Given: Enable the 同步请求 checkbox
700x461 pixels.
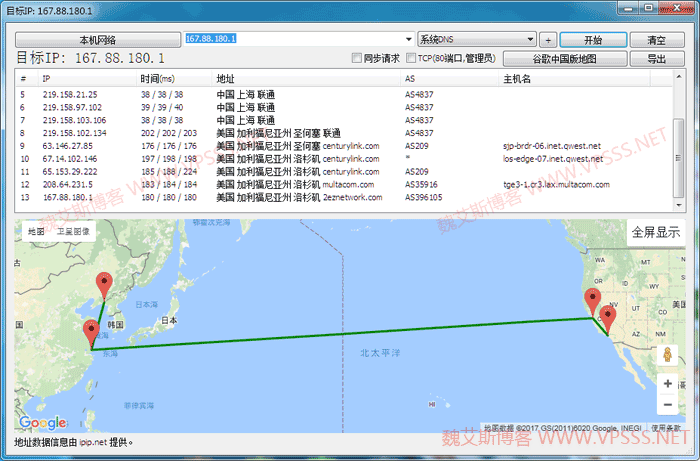Looking at the screenshot, I should point(357,59).
